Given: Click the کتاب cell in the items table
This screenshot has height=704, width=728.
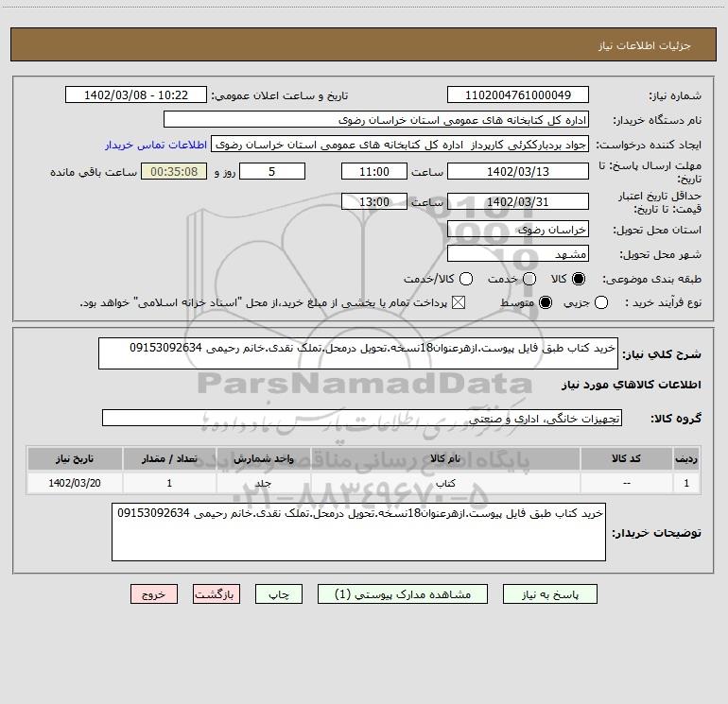Looking at the screenshot, I should tap(445, 483).
